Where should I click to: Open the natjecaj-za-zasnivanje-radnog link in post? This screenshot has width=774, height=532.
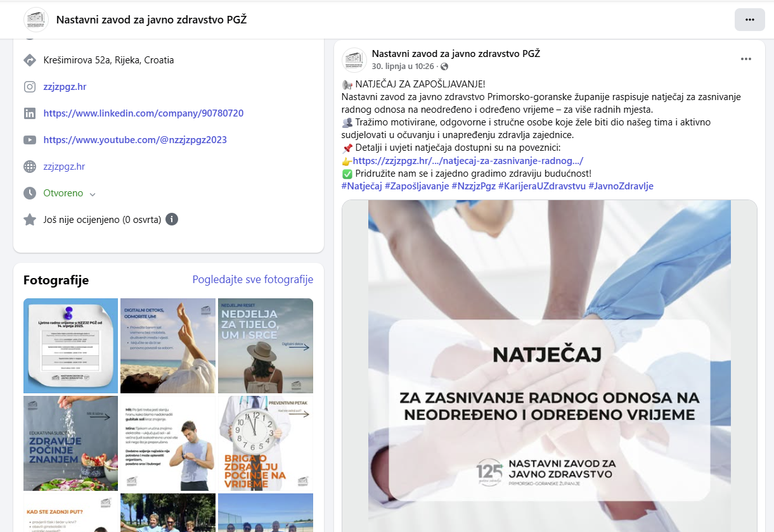[468, 161]
